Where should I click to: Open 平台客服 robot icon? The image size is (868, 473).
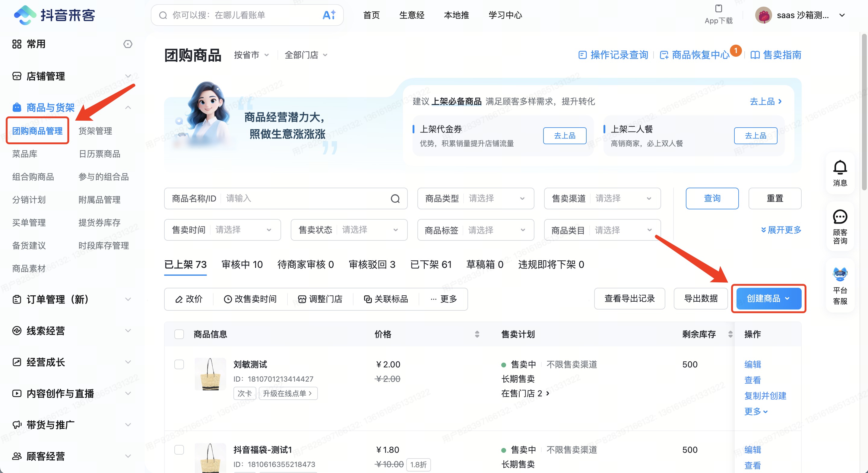(840, 274)
